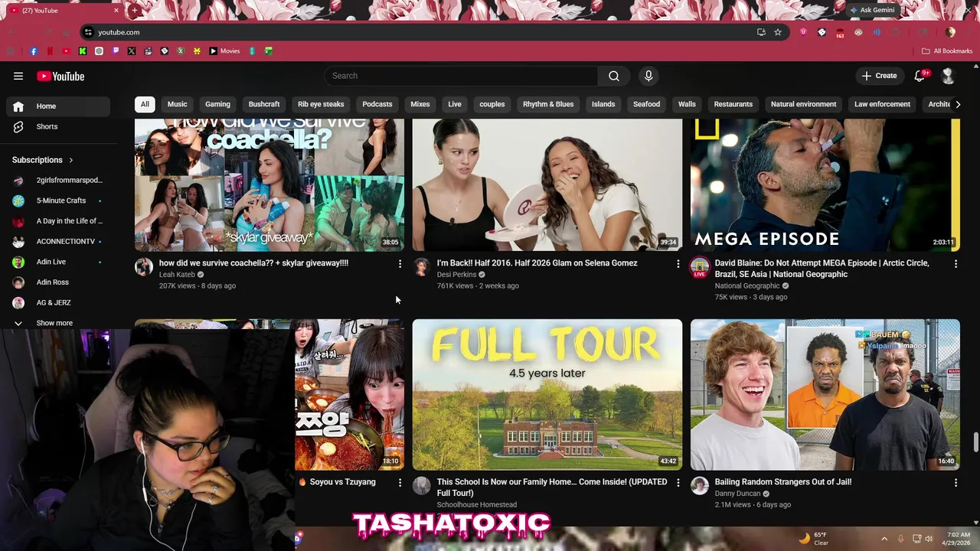Open more options for Bailing Random Strangers video
Image resolution: width=980 pixels, height=551 pixels.
click(x=955, y=483)
